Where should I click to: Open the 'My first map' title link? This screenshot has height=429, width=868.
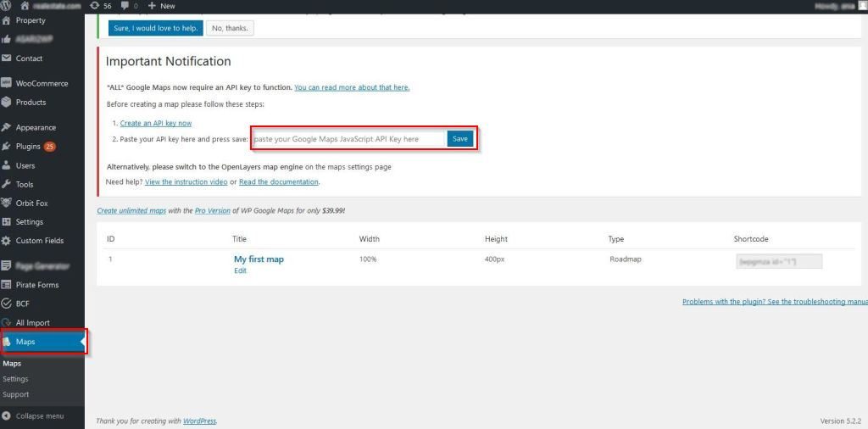pyautogui.click(x=259, y=259)
